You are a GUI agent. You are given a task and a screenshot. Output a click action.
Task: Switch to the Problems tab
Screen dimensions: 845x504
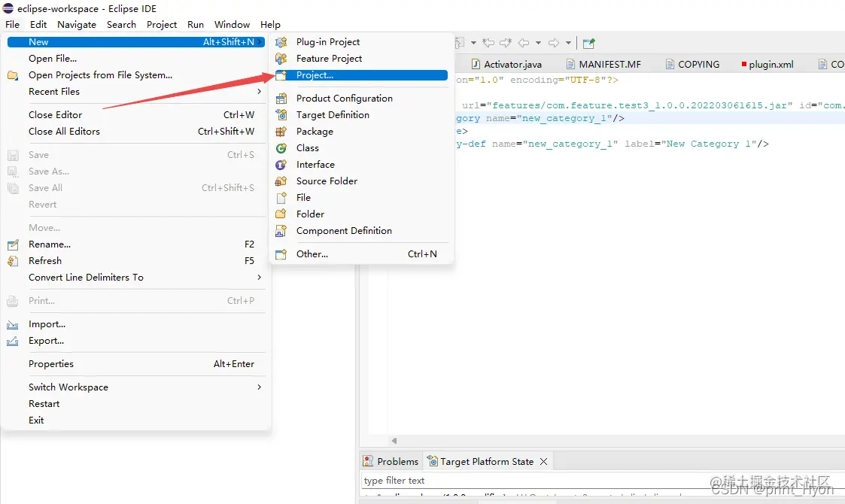(391, 461)
